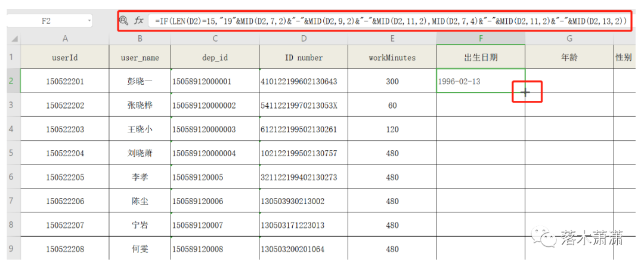
Task: Select column A header
Action: click(64, 39)
